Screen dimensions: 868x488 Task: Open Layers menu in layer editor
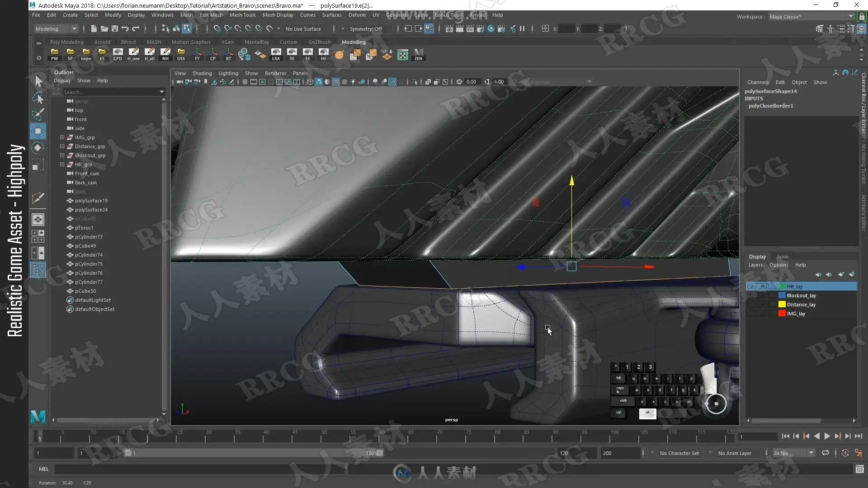pos(755,265)
